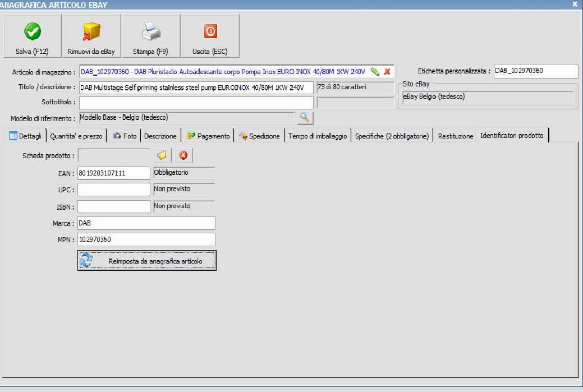Click the Scheda prodotto field
The image size is (583, 392).
tap(114, 155)
